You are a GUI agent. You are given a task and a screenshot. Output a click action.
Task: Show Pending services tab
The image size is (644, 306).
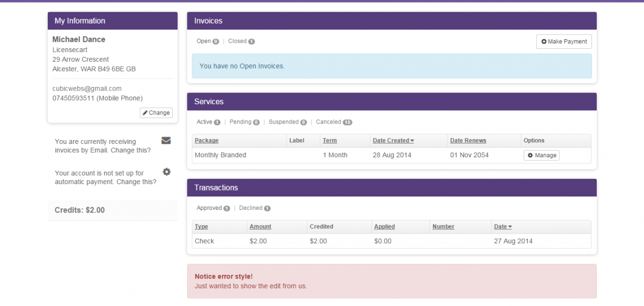click(x=244, y=122)
